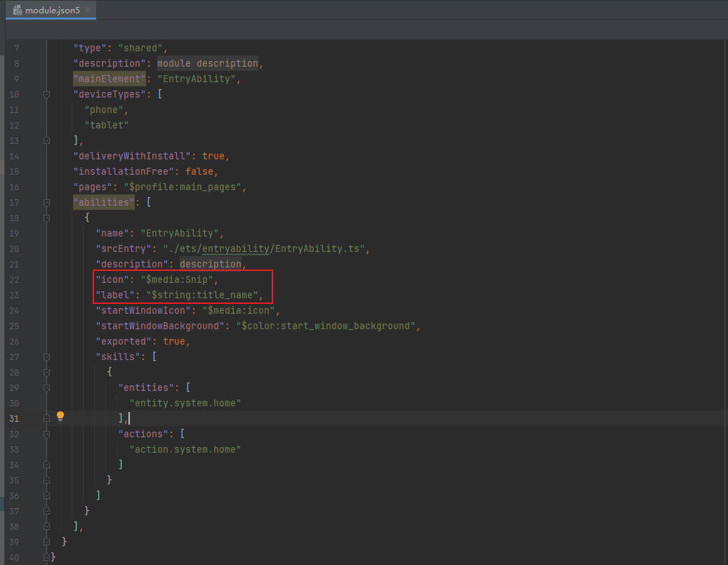The image size is (728, 565).
Task: Click the "$color:start_window_background" value
Action: pyautogui.click(x=326, y=326)
